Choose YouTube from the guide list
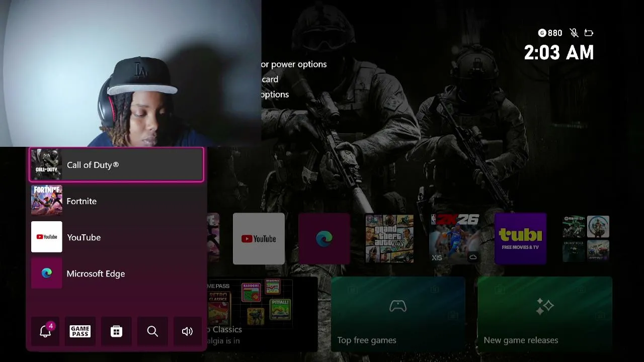 tap(116, 237)
